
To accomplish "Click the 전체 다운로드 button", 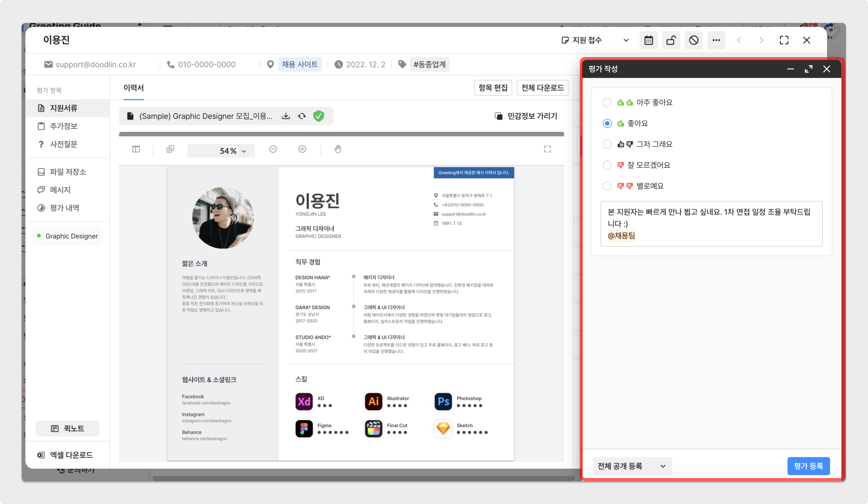I will point(542,88).
